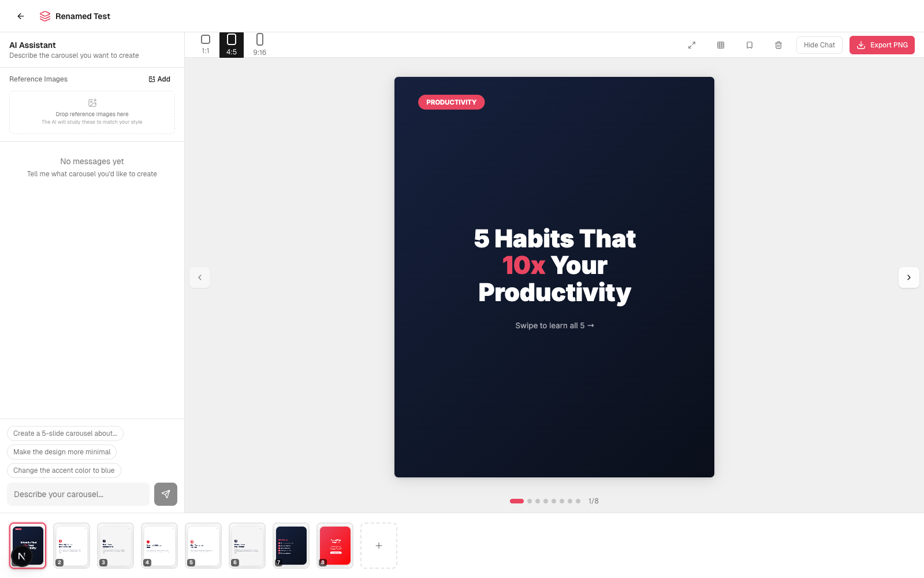
Task: Select slide 6 thumbnail
Action: tap(247, 546)
